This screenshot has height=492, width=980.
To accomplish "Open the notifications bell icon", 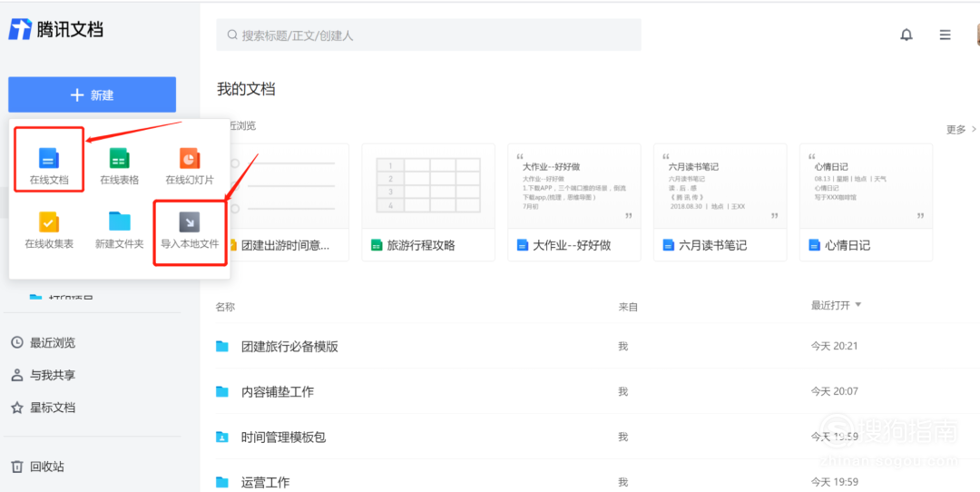I will (x=906, y=35).
